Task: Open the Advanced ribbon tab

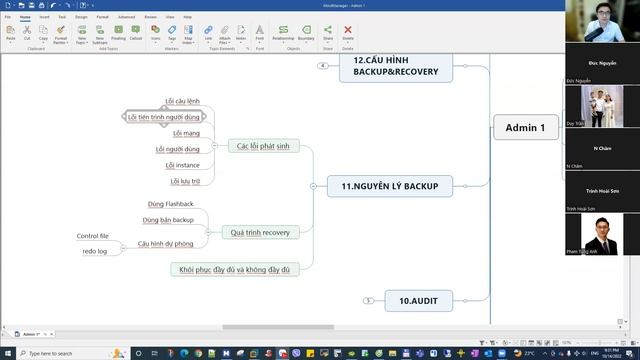Action: point(127,17)
